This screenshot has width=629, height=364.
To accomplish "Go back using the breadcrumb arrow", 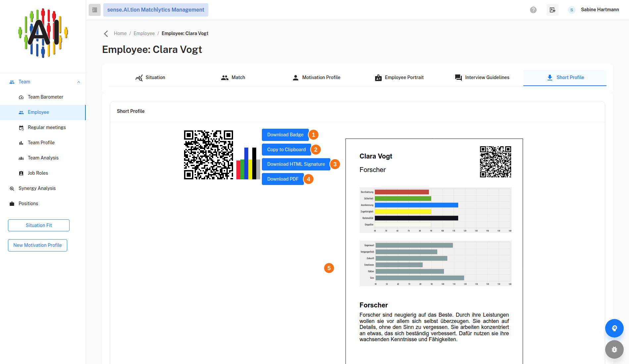I will (x=106, y=33).
